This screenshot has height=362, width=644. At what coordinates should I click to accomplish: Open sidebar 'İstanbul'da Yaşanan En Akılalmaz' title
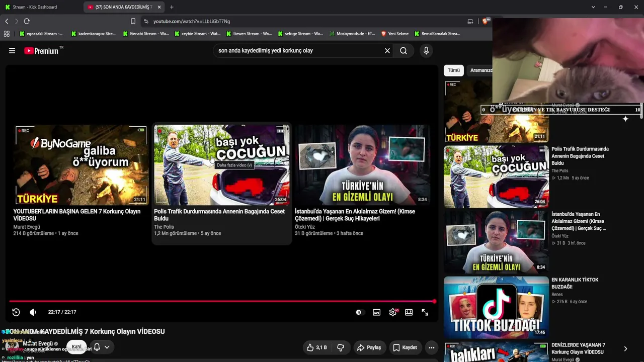(x=579, y=221)
